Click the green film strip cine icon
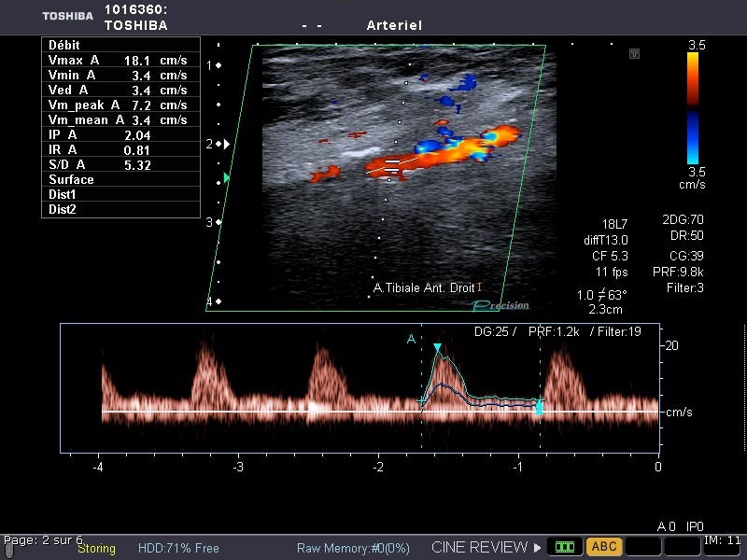The image size is (747, 560). tap(565, 547)
